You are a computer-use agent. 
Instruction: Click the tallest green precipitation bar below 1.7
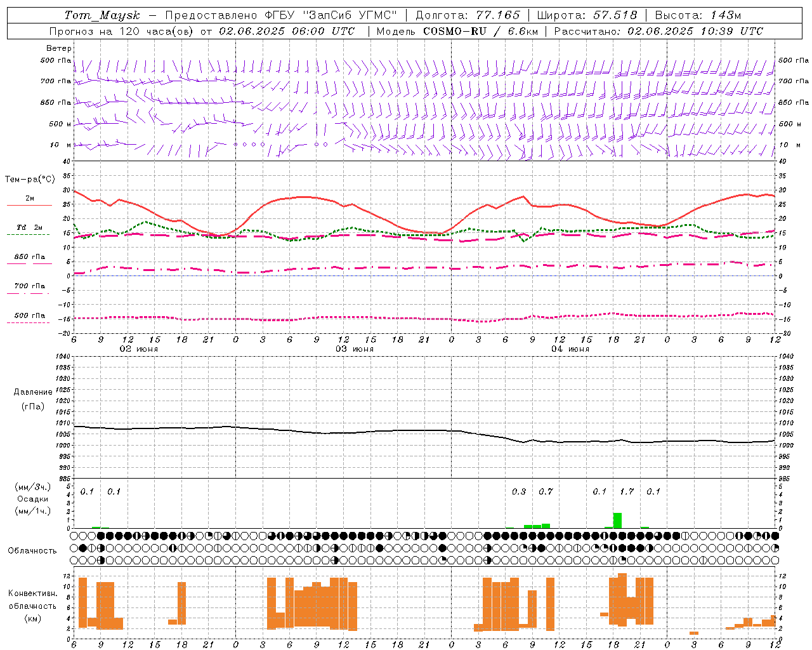617,521
